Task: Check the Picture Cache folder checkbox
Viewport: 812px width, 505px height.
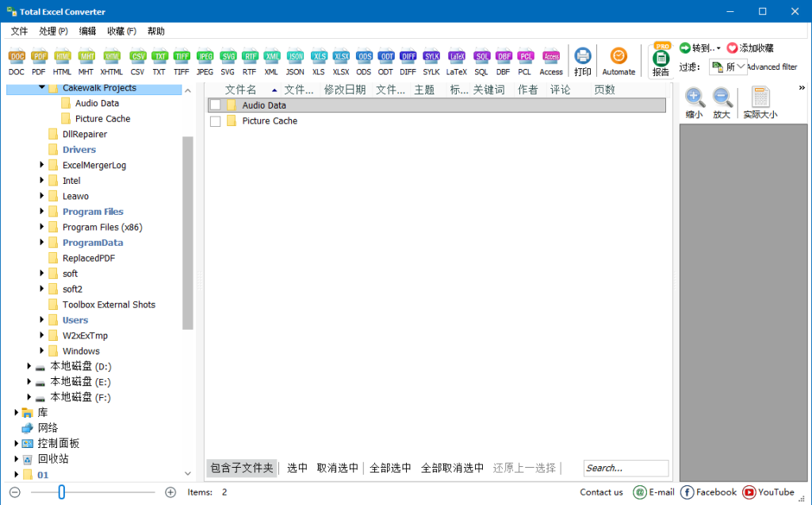Action: click(216, 121)
